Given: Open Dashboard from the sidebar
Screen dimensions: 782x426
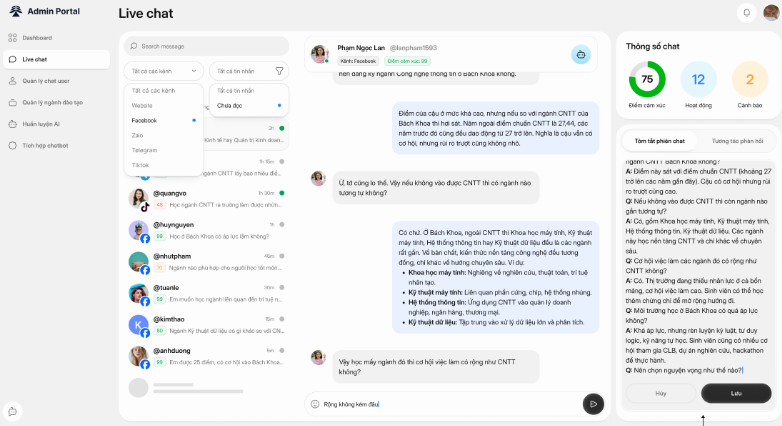Looking at the screenshot, I should point(37,37).
